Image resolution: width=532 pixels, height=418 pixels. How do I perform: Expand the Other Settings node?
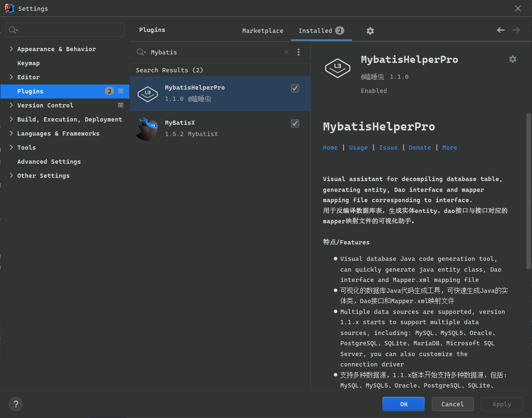click(11, 175)
